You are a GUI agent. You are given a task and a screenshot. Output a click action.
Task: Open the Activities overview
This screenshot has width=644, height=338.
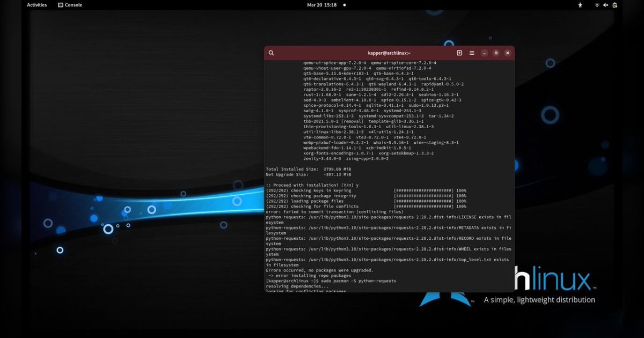pyautogui.click(x=36, y=5)
